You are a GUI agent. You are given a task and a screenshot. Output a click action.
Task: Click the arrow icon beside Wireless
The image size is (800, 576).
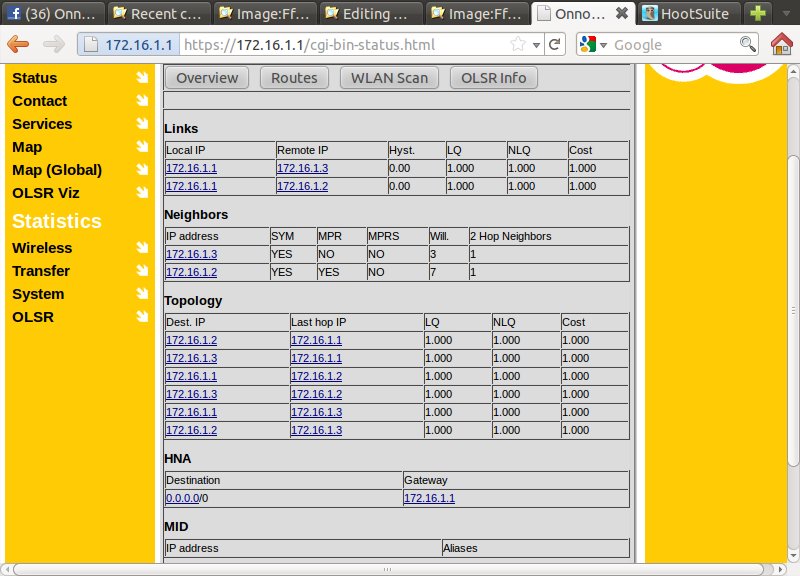point(142,248)
